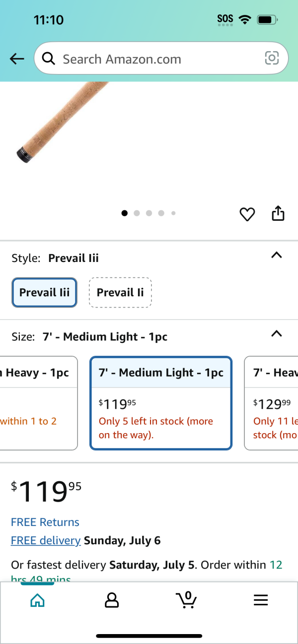The width and height of the screenshot is (298, 644).
Task: Choose 7' - Medium Light - 1pc size
Action: 161,403
